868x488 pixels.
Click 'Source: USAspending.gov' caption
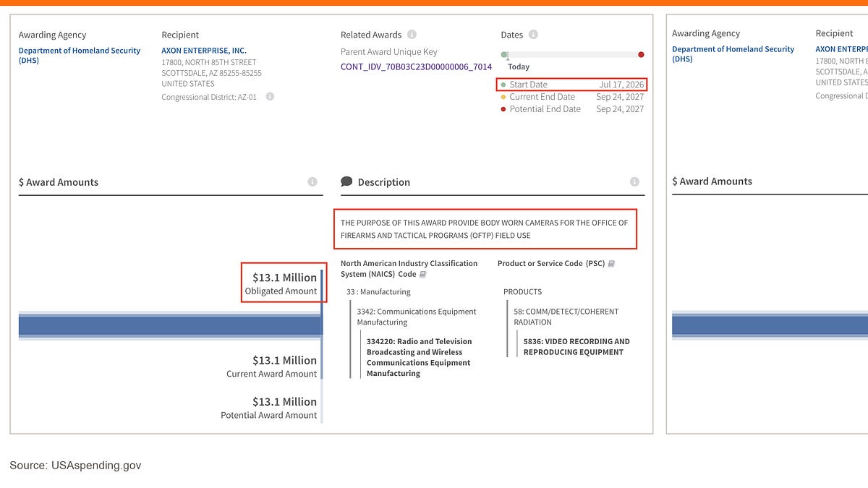[75, 466]
